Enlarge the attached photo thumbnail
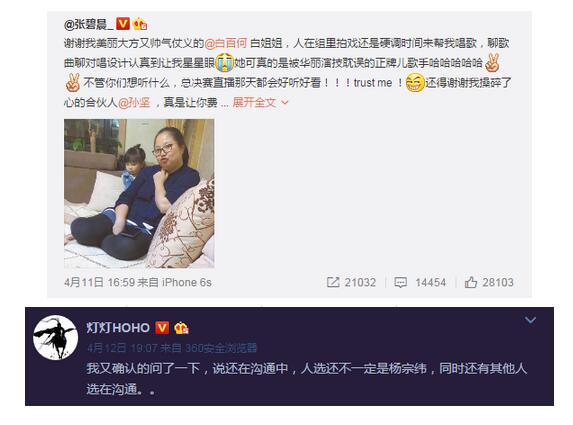Viewport: 573px width, 425px height. [x=139, y=194]
